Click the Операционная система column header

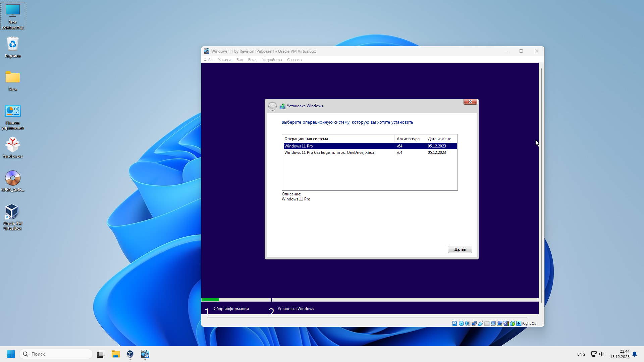pos(306,139)
